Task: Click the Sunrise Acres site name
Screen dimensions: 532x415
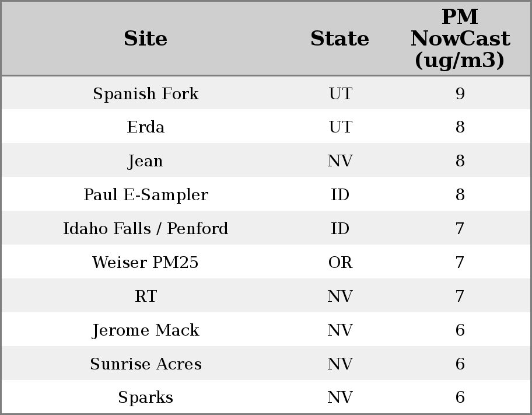Action: coord(145,364)
